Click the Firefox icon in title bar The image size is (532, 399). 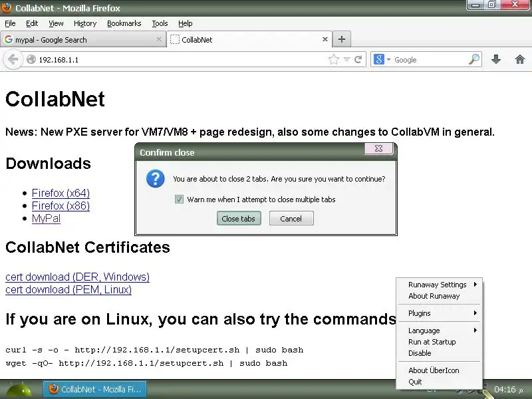coord(7,7)
